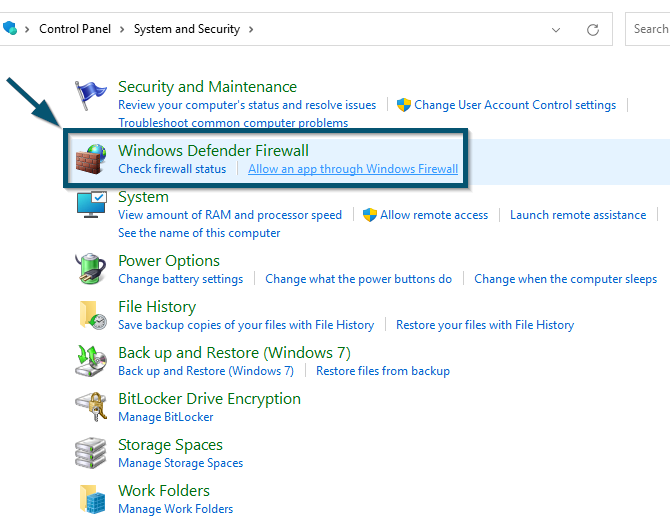
Task: Go to Control Panel breadcrumb
Action: 75,29
